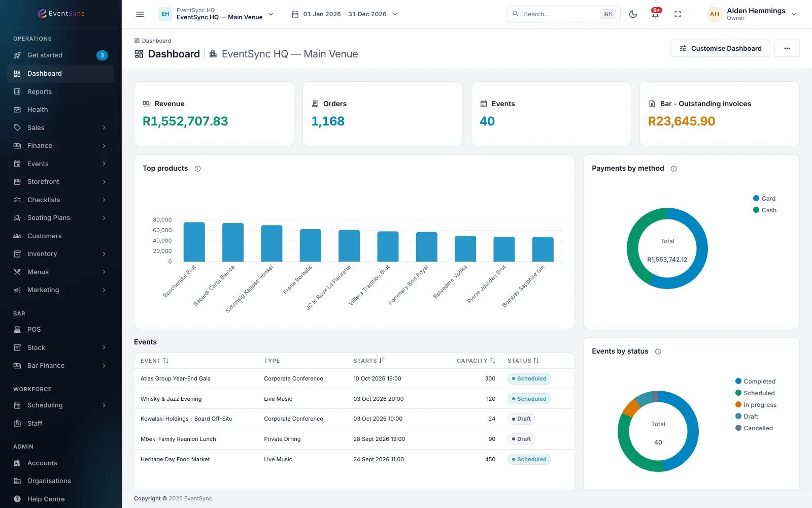
Task: Sort events table by Status column
Action: [523, 361]
